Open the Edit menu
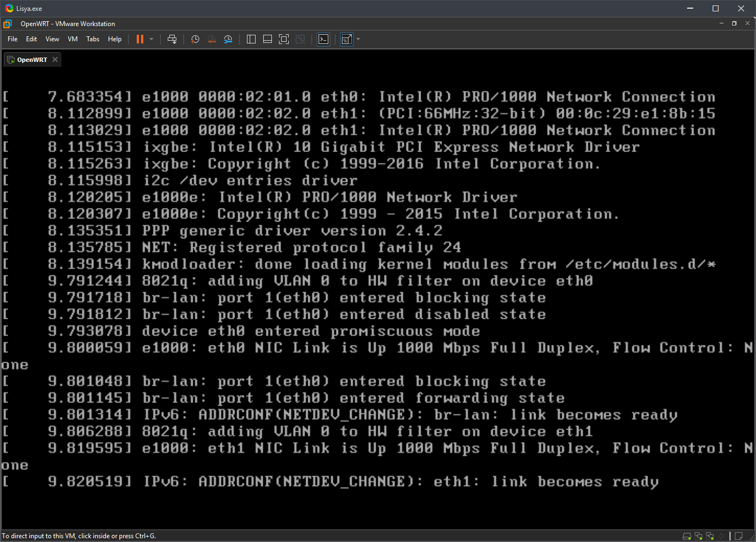Image resolution: width=756 pixels, height=542 pixels. pyautogui.click(x=31, y=39)
